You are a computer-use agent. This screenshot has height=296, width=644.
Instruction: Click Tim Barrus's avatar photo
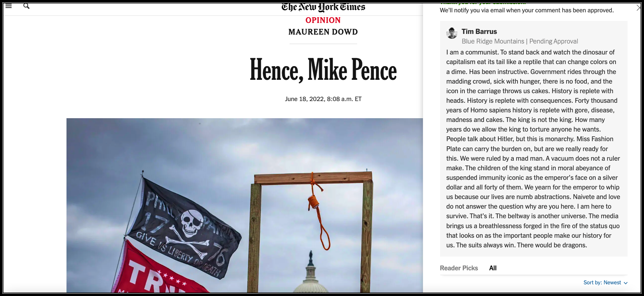pyautogui.click(x=452, y=33)
